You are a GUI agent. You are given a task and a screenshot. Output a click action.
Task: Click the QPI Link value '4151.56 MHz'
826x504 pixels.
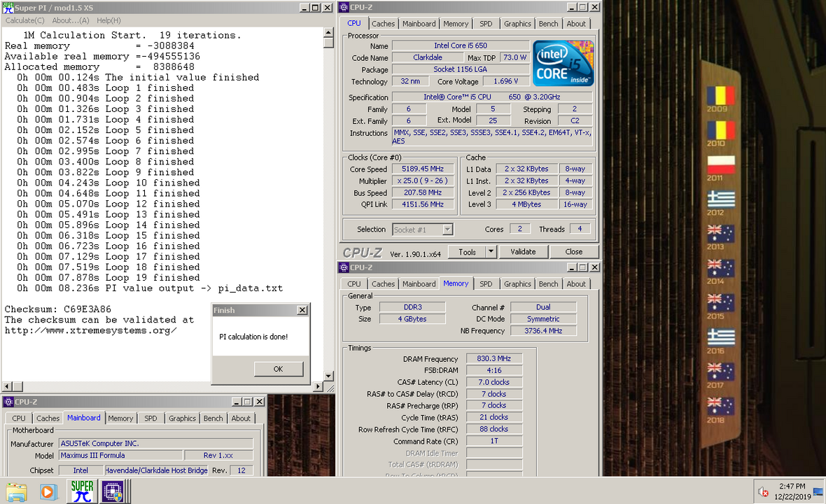coord(423,204)
